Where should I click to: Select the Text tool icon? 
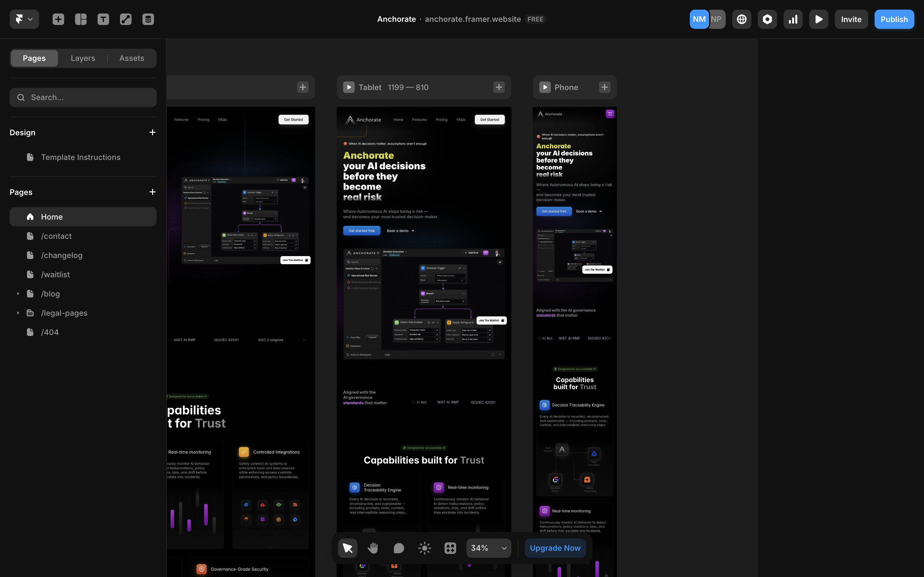pos(103,19)
